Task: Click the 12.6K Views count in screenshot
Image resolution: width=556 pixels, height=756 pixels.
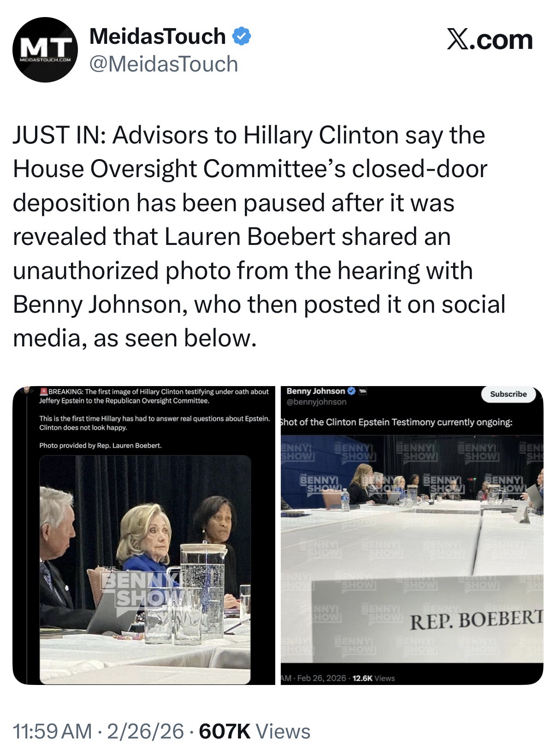Action: pos(373,678)
